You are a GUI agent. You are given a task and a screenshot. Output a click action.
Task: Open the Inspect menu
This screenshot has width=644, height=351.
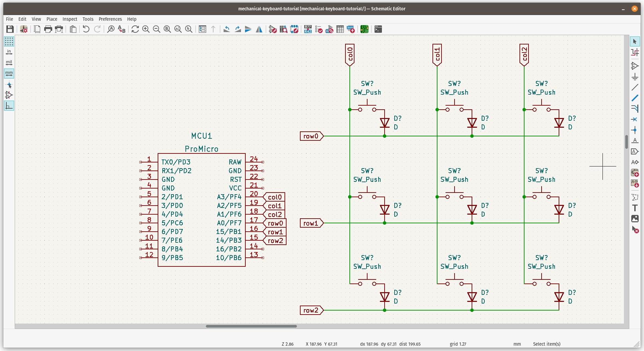tap(70, 19)
